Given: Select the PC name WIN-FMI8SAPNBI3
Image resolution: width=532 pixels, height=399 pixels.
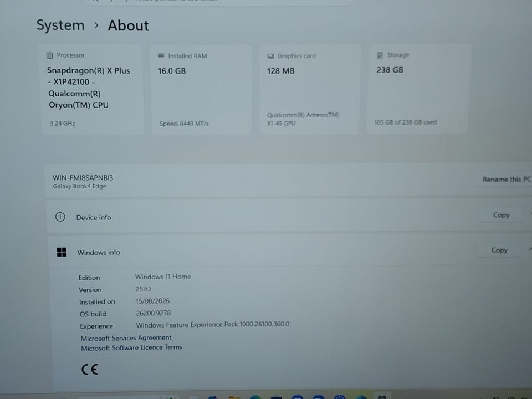Looking at the screenshot, I should [83, 178].
